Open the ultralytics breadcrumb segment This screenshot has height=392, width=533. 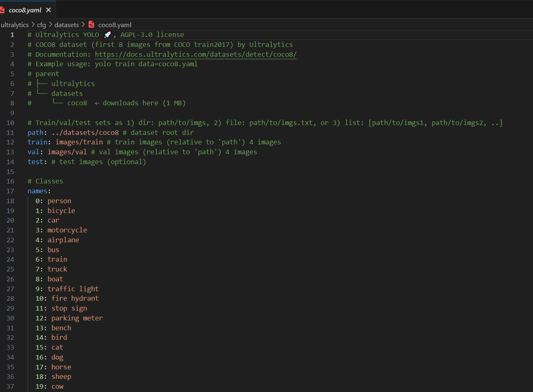[15, 25]
